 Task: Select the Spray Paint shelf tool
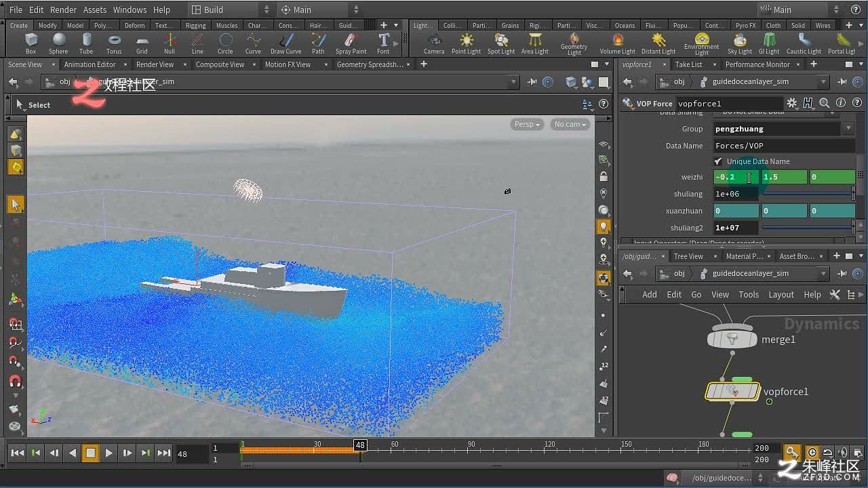point(351,43)
